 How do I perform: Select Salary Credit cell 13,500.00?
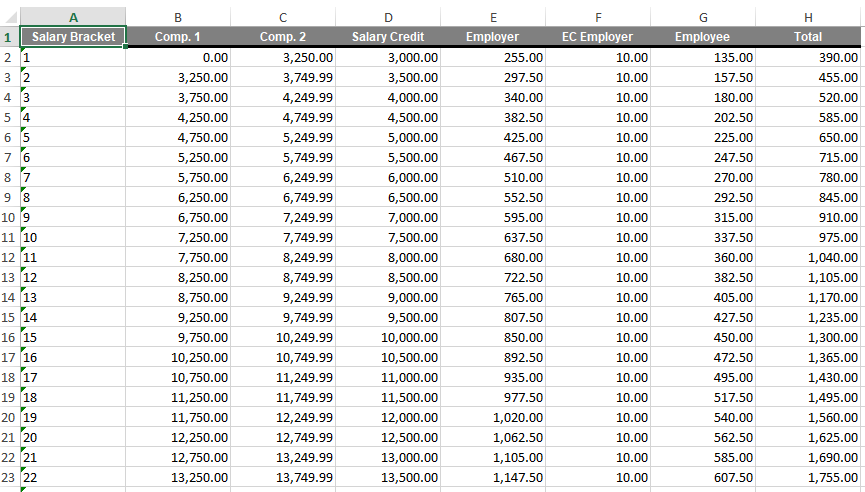pyautogui.click(x=388, y=478)
